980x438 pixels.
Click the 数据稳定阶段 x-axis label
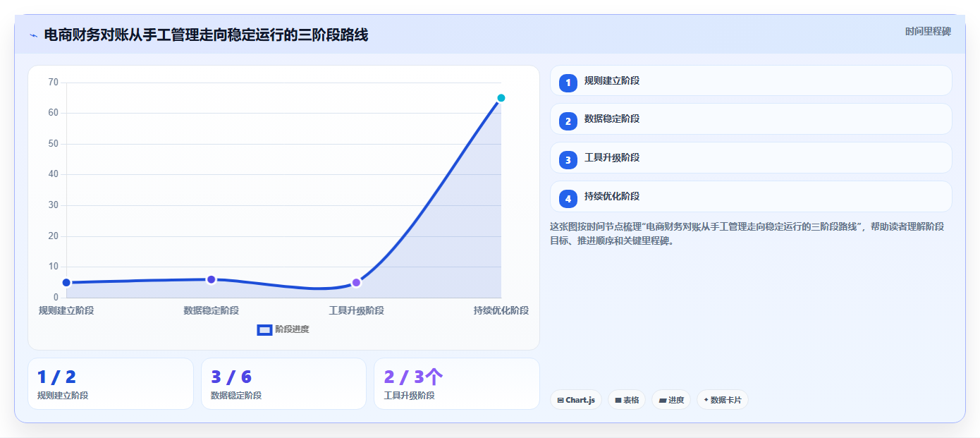(x=212, y=310)
